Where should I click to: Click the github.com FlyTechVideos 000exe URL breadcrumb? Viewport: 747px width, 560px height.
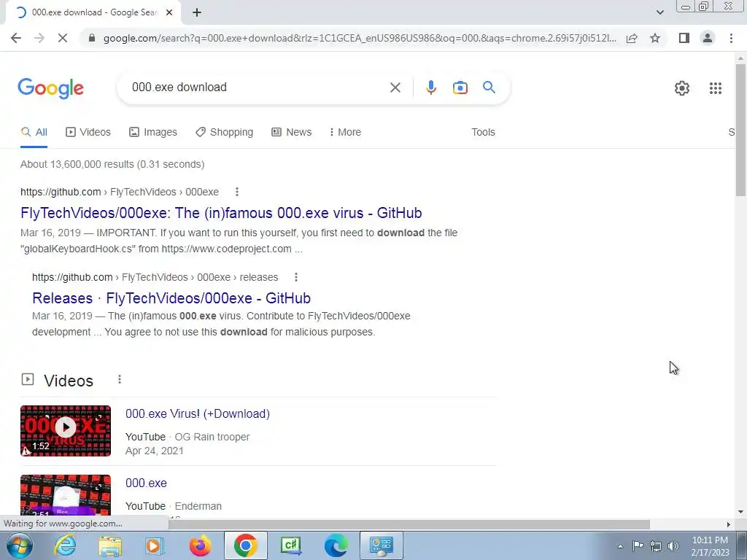point(120,192)
